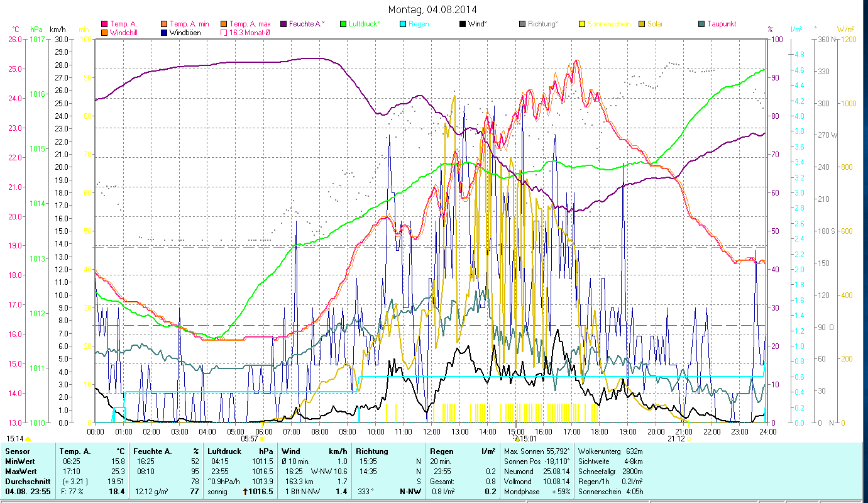The height and width of the screenshot is (503, 868).
Task: Click the Luftdruck column header in table
Action: 224,451
